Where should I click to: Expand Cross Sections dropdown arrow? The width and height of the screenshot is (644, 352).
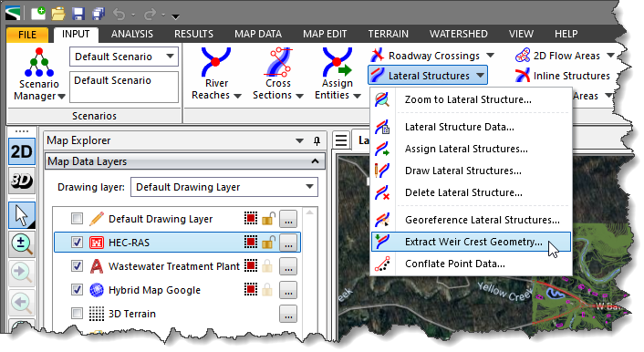tap(299, 96)
